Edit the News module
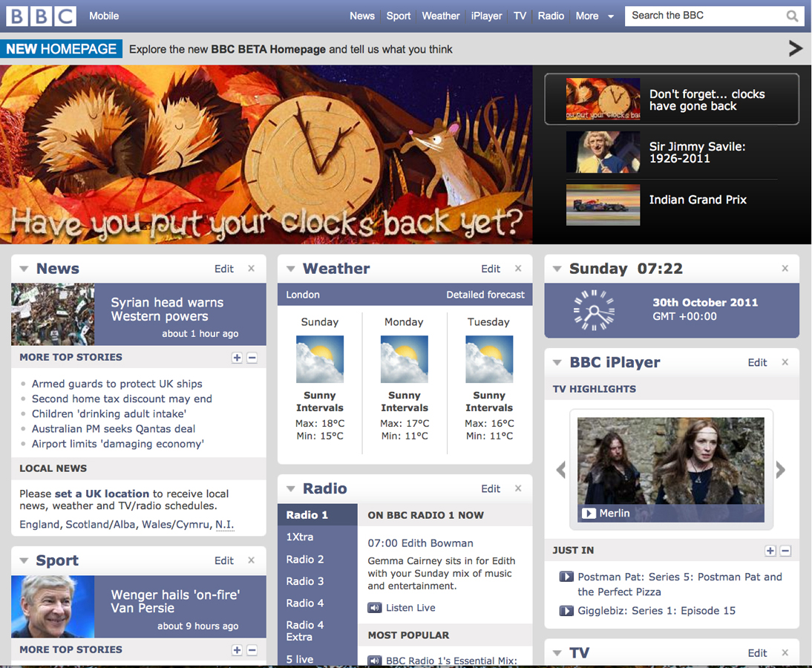 pyautogui.click(x=223, y=269)
